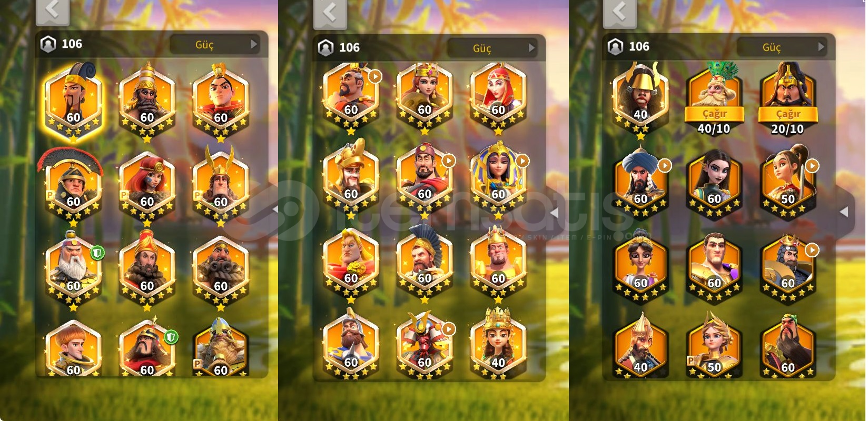Select the level 40 crowned female commander
Viewport: 868px width, 421px height.
[498, 342]
